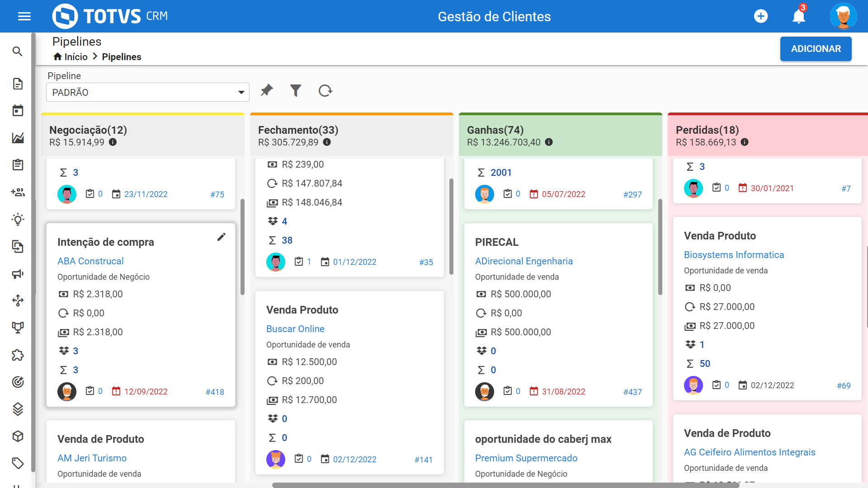Click the Pipelines breadcrumb item
Viewport: 868px width, 488px height.
pos(122,57)
